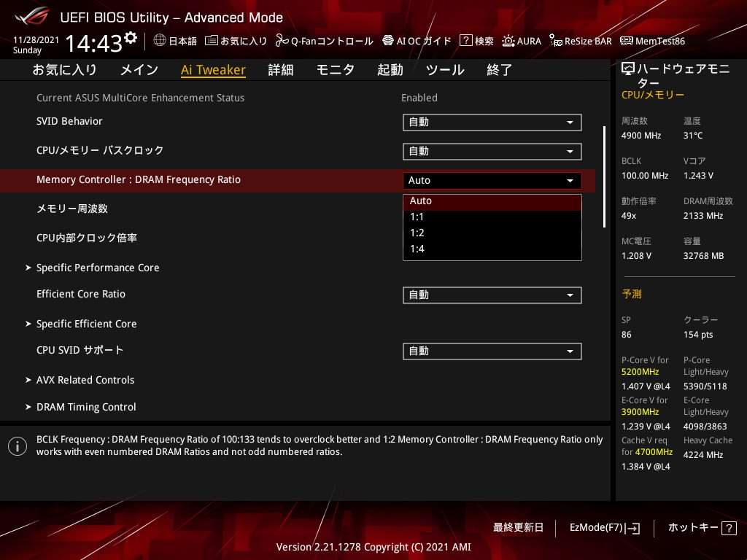Select the Ai Tweaker tab
This screenshot has width=747, height=560.
(x=214, y=70)
